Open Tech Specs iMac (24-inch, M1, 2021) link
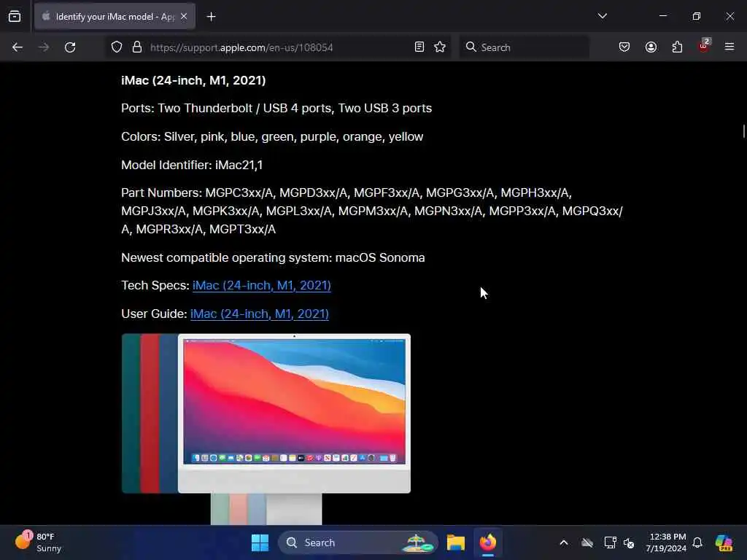Screen dimensions: 747x560 pos(262,285)
